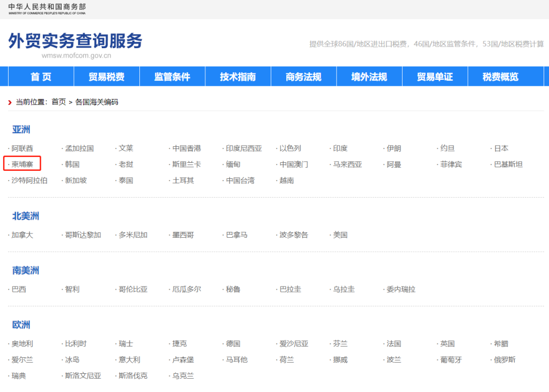Click the Ministry of Commerce logo
The width and height of the screenshot is (549, 392).
pyautogui.click(x=47, y=9)
